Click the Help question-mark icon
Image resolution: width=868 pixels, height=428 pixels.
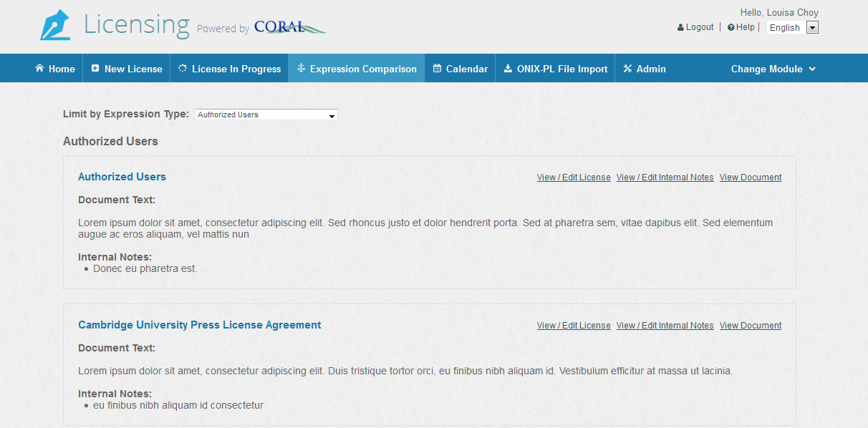pos(730,27)
